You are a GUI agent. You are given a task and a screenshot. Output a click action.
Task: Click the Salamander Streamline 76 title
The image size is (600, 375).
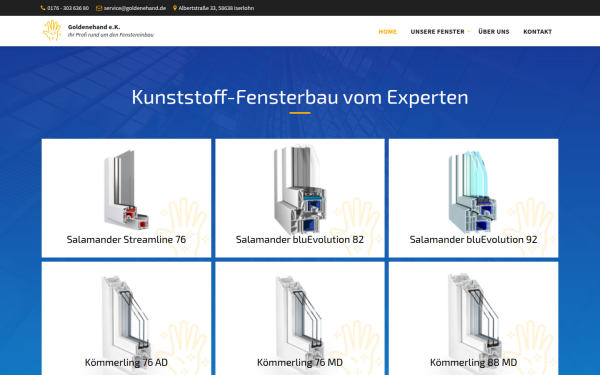pos(126,240)
